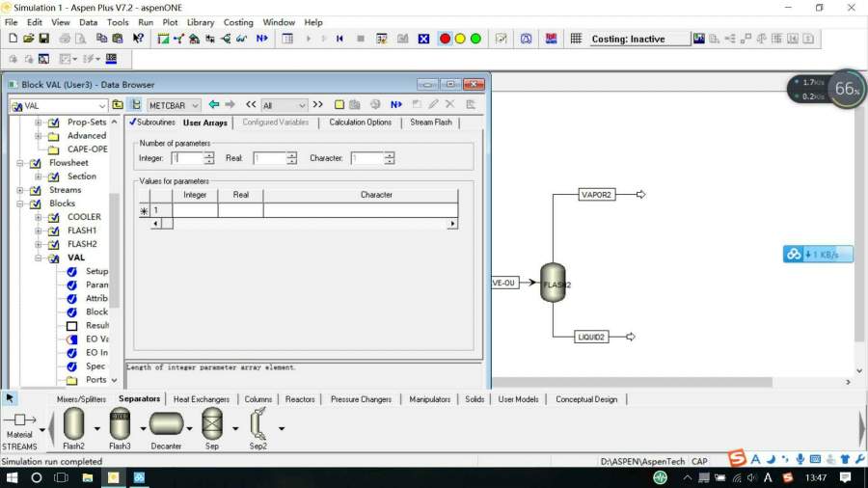This screenshot has width=868, height=488.
Task: Select the Flash3 separator model icon
Action: [x=120, y=423]
